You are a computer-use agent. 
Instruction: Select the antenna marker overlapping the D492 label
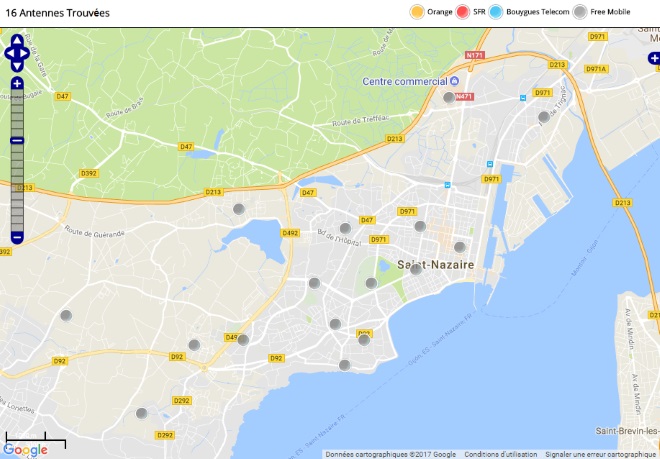tap(243, 339)
